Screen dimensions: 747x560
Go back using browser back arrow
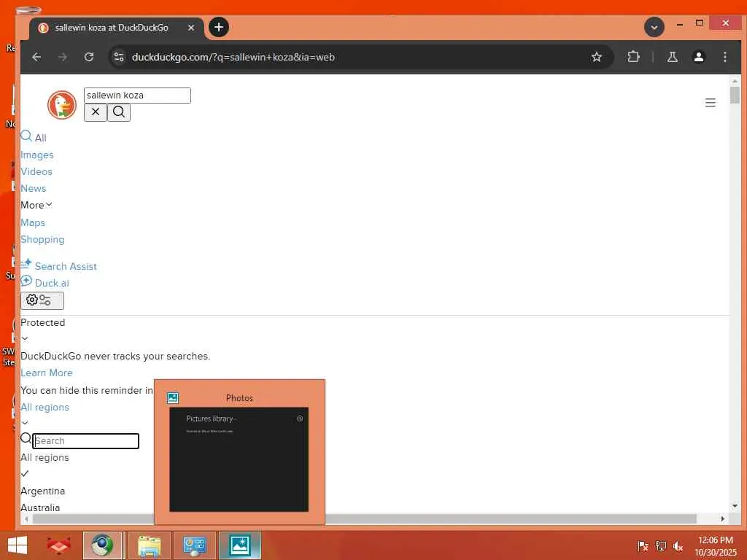36,57
